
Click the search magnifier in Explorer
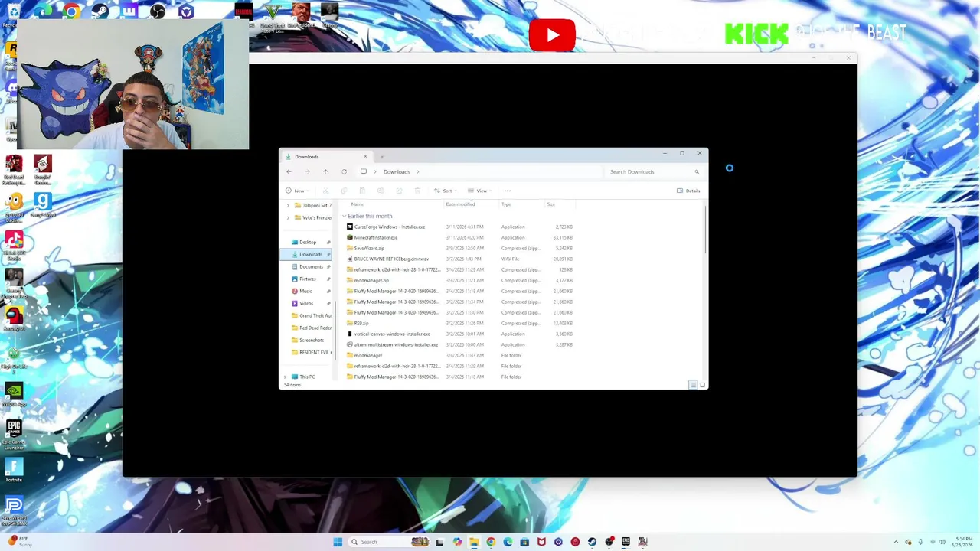pos(697,171)
